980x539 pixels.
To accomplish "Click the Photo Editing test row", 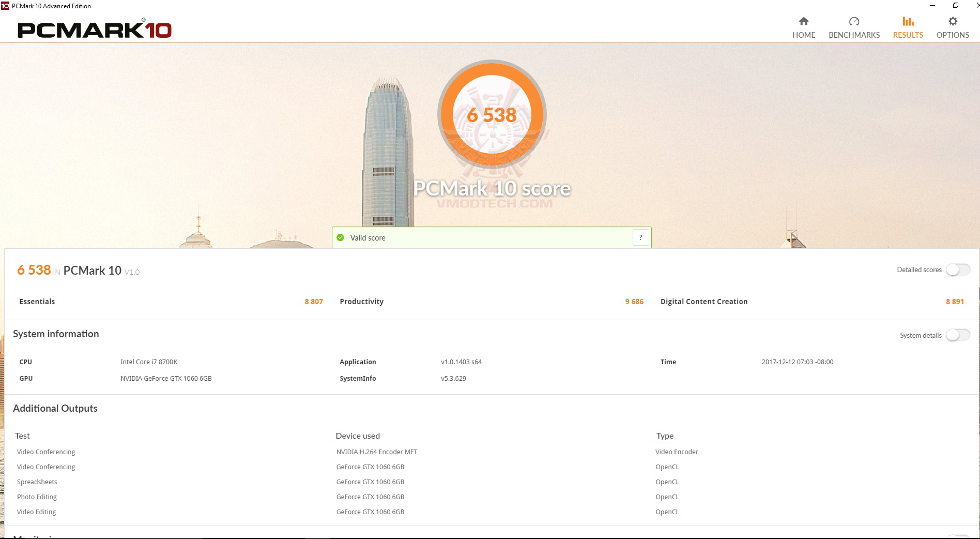I will click(x=37, y=497).
